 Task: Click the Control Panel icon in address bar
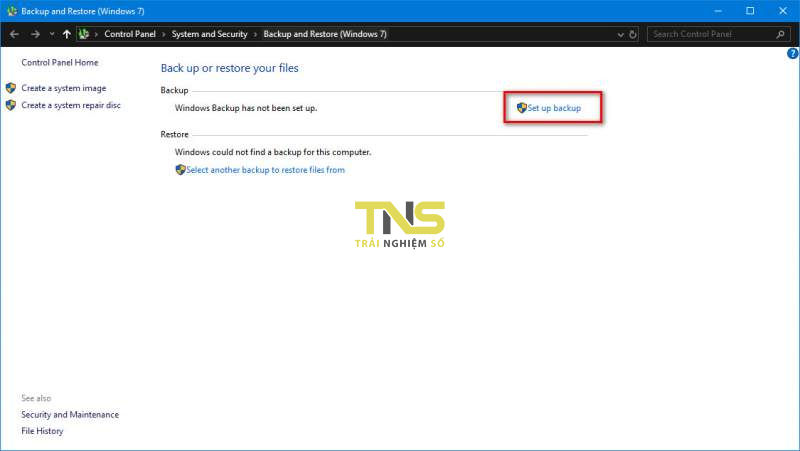[x=84, y=34]
